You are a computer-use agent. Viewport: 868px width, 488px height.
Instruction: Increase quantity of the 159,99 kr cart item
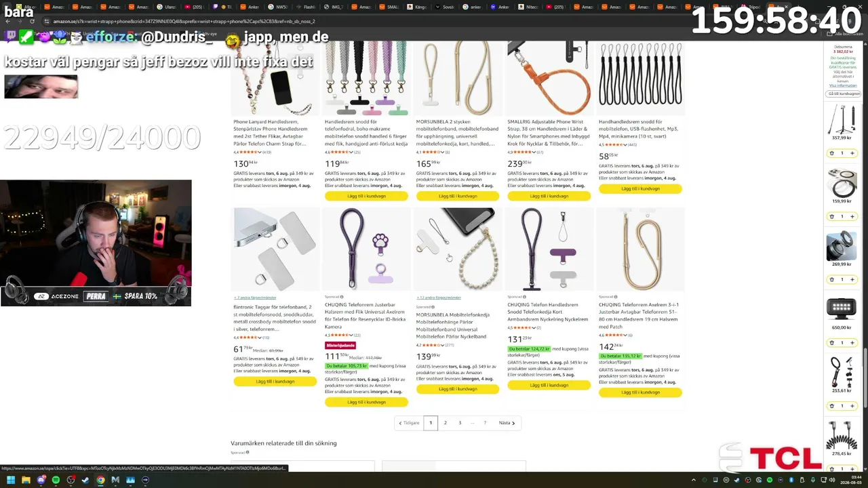coord(852,216)
